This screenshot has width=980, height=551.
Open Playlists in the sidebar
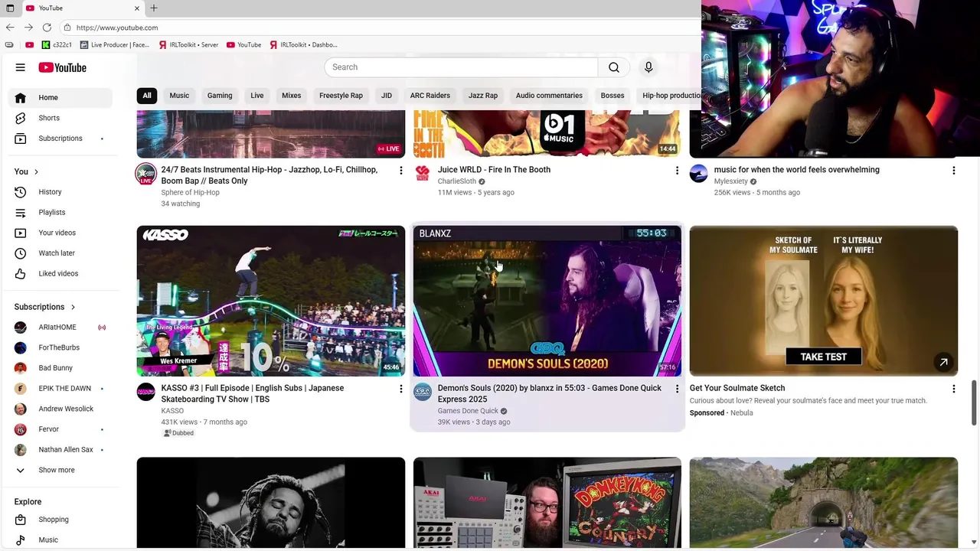(x=60, y=212)
